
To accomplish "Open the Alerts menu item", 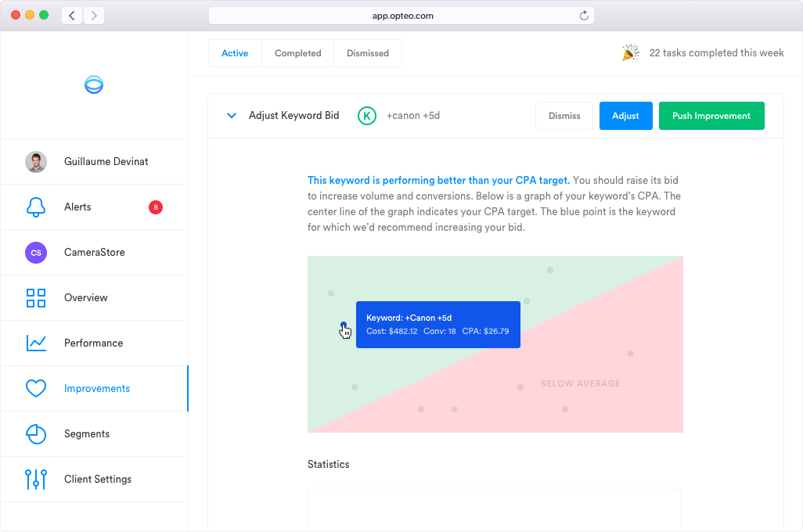I will point(94,207).
